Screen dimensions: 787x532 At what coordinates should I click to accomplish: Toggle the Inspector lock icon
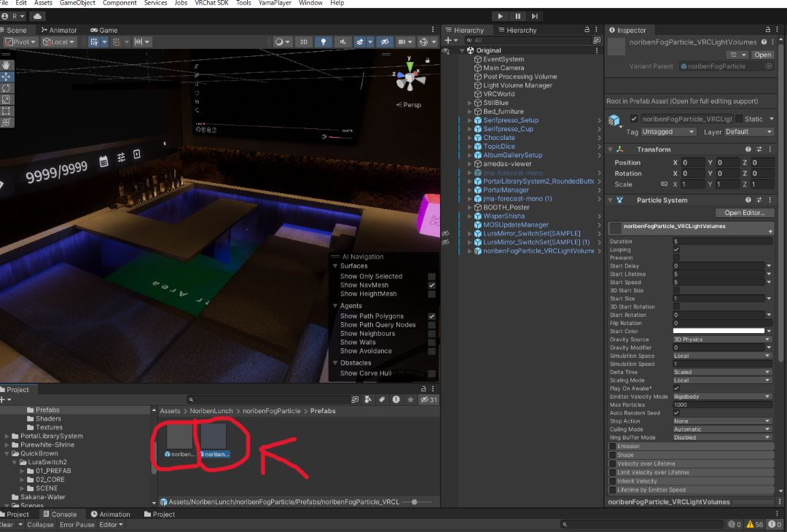click(x=767, y=30)
